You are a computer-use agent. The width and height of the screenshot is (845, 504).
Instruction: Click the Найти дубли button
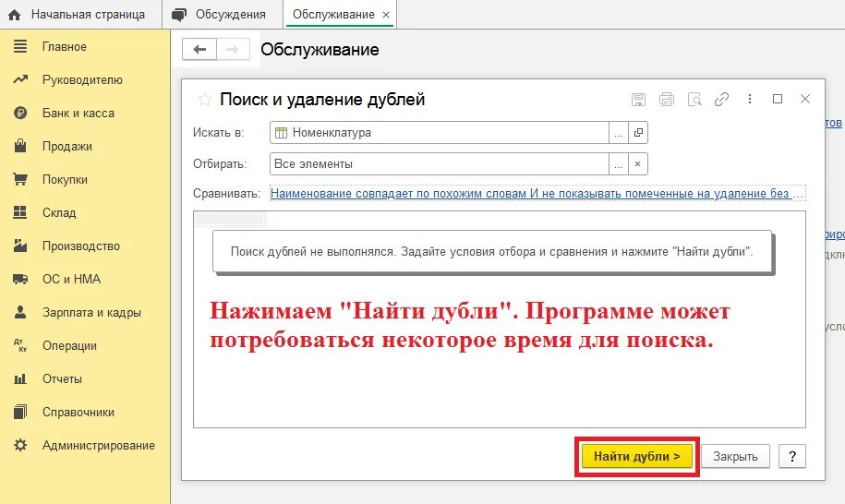pyautogui.click(x=637, y=457)
